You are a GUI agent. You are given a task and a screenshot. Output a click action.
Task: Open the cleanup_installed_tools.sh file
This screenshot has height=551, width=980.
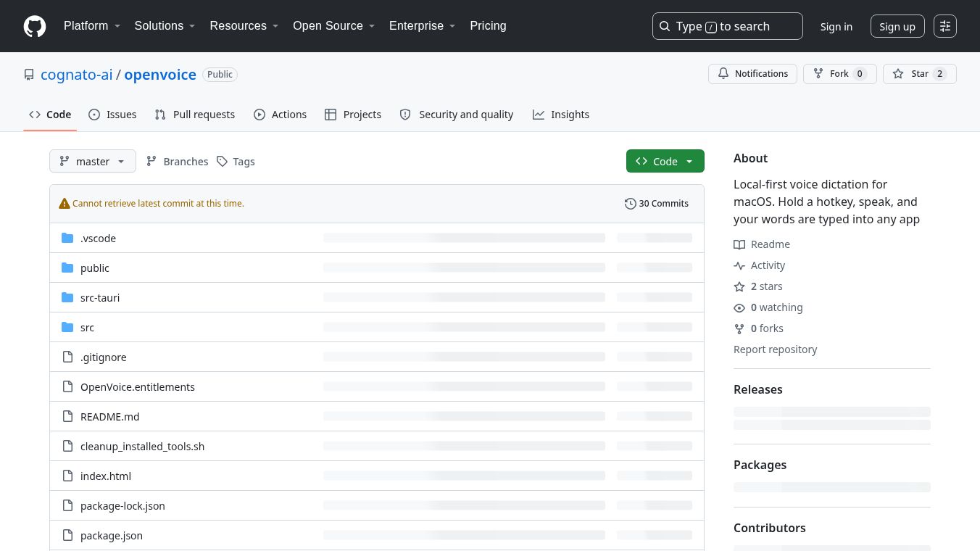(x=142, y=447)
